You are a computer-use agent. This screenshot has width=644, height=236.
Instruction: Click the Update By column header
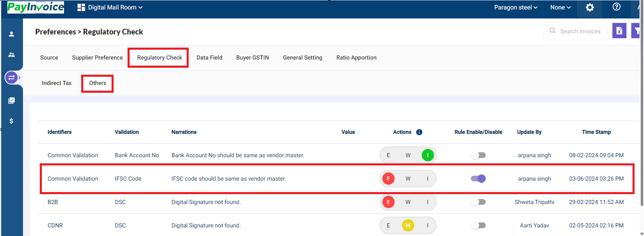tap(529, 132)
